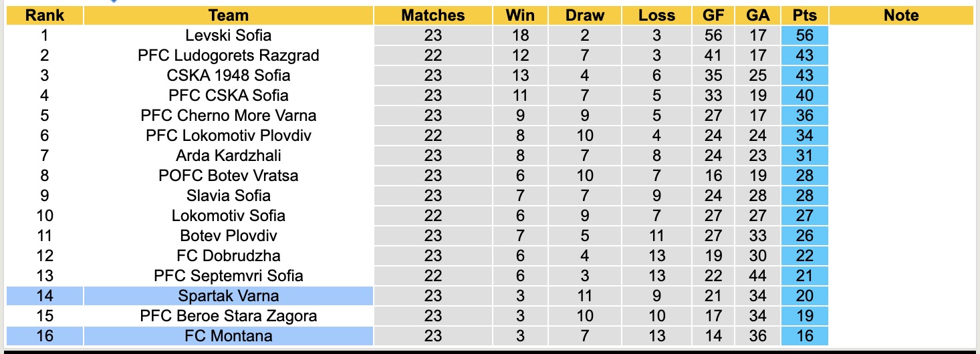Click the Rank column header
Viewport: 980px width, 354px height.
point(44,15)
